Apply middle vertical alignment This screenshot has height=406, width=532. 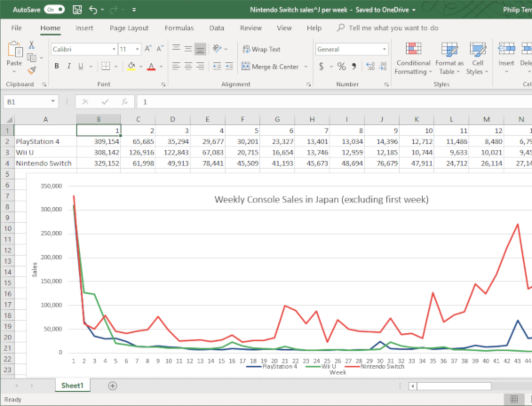[x=188, y=49]
